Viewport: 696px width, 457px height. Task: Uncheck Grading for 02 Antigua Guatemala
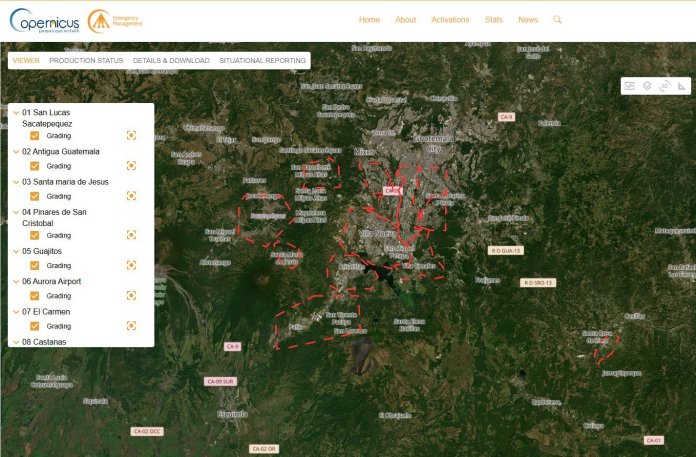coord(35,166)
